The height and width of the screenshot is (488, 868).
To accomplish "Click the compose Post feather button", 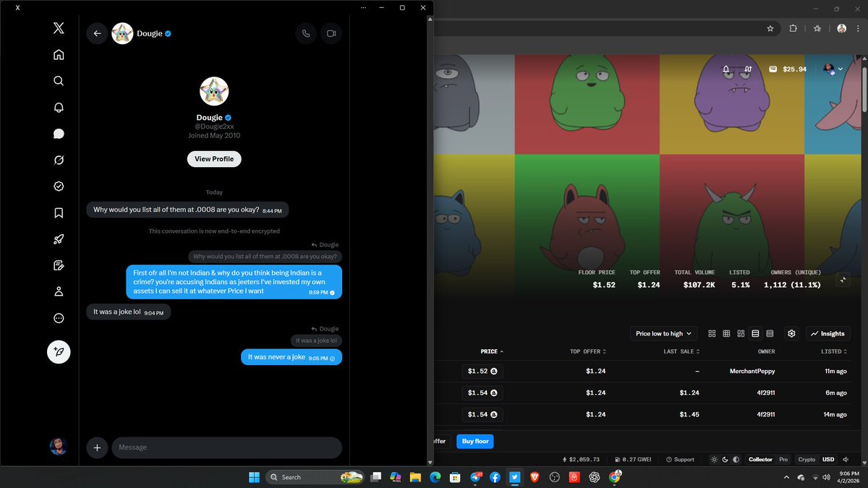I will coord(59,352).
